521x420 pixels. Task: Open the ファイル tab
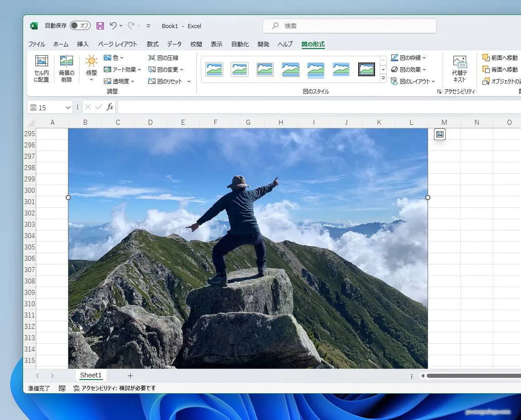click(x=37, y=44)
